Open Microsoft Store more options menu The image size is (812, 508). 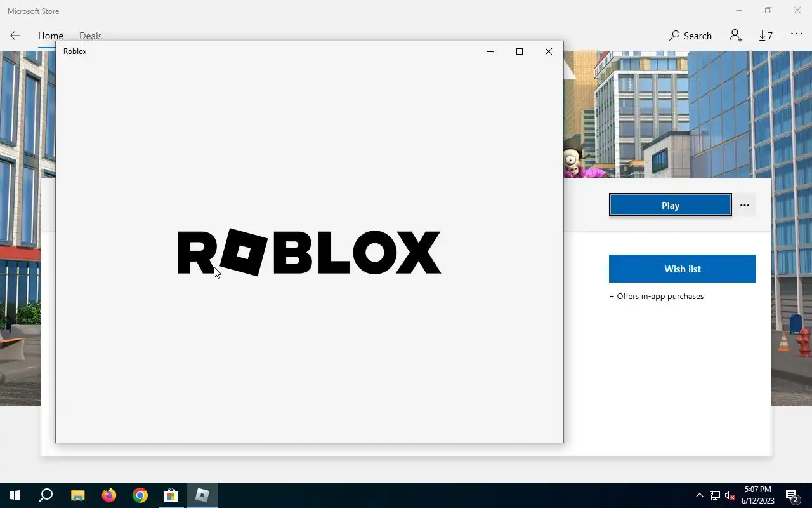(797, 34)
